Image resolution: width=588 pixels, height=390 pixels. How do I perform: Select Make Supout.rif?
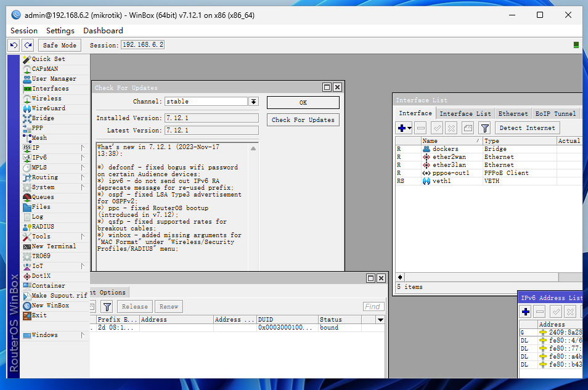55,296
